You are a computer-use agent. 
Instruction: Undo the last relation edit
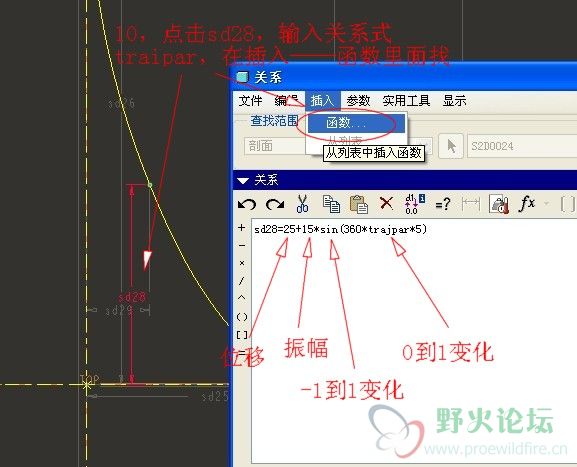[x=246, y=204]
